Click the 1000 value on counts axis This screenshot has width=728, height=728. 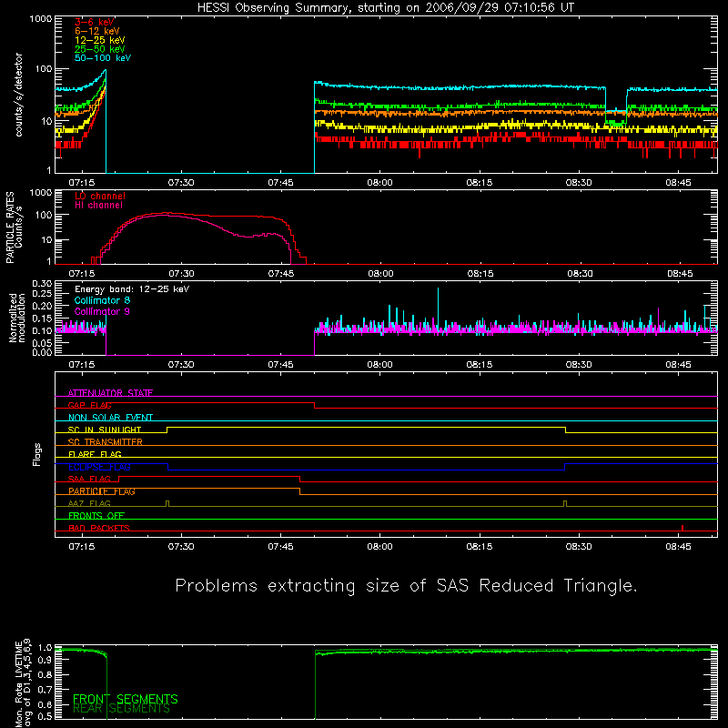41,19
